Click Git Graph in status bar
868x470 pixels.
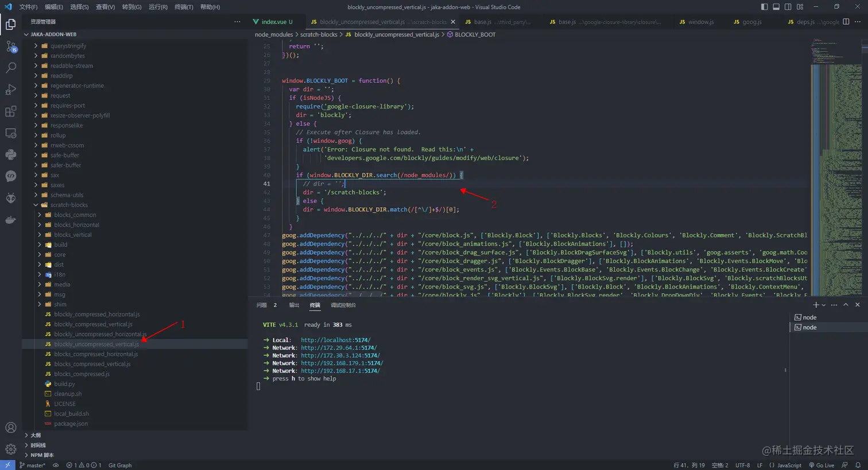pos(120,465)
